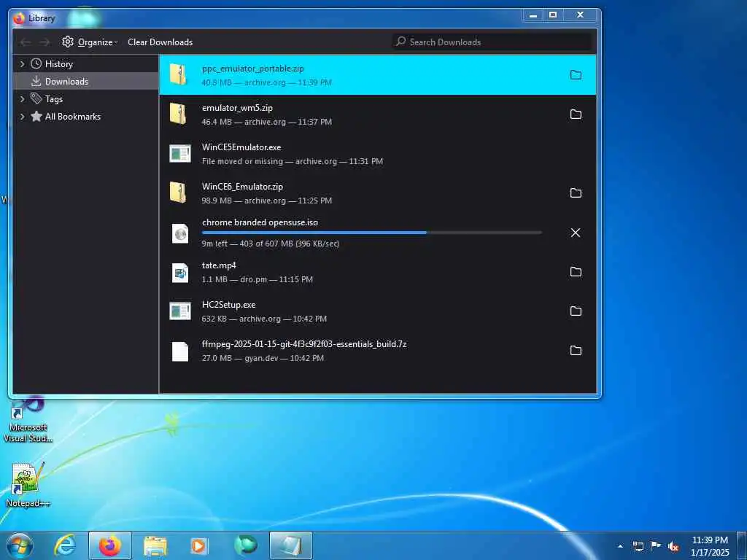Open Action Center flag icon

[656, 546]
